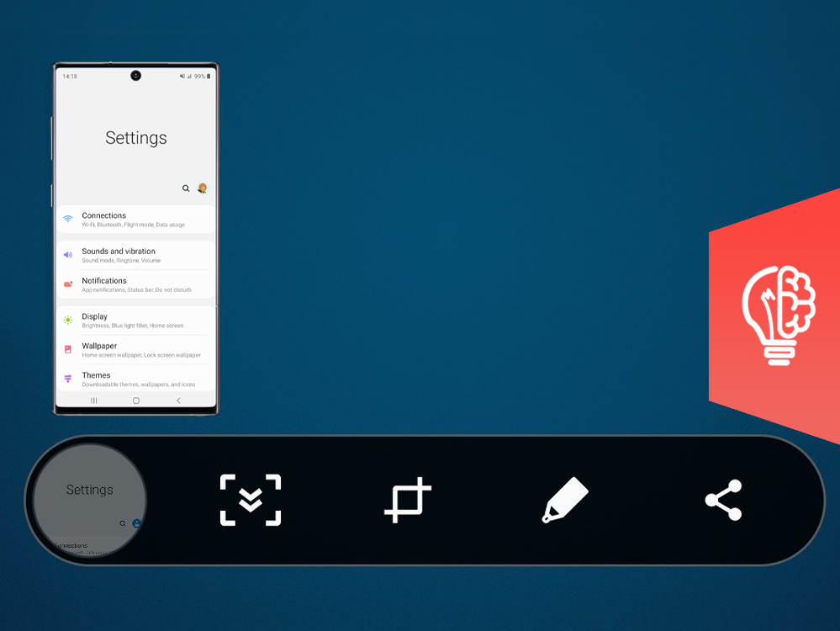Tap the share icon
Viewport: 840px width, 631px height.
pyautogui.click(x=723, y=500)
